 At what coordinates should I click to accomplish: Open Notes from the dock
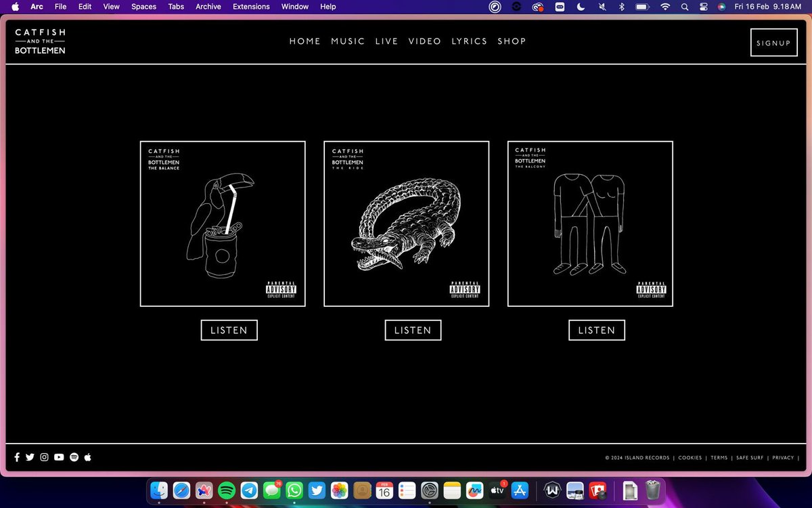(452, 490)
